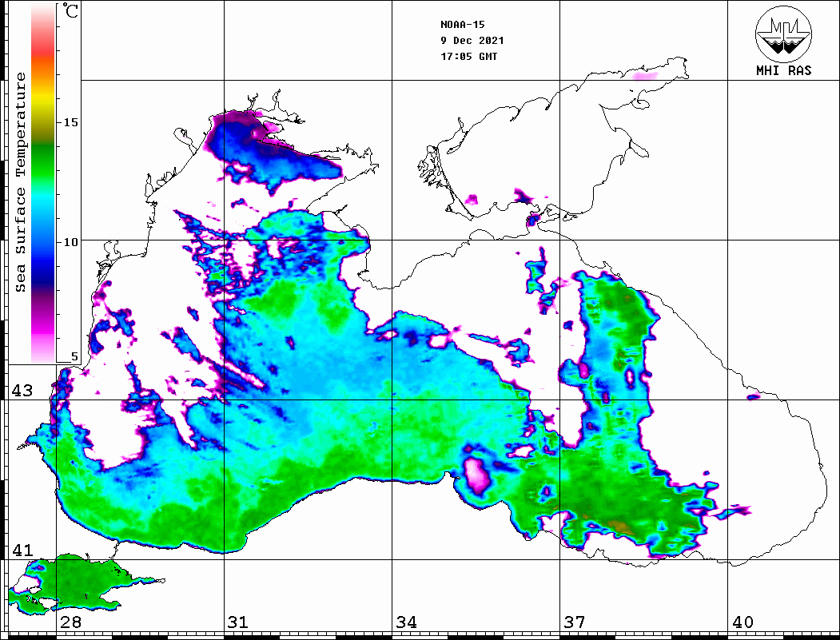840x640 pixels.
Task: Click the temperature color scale bar
Action: pos(43,183)
